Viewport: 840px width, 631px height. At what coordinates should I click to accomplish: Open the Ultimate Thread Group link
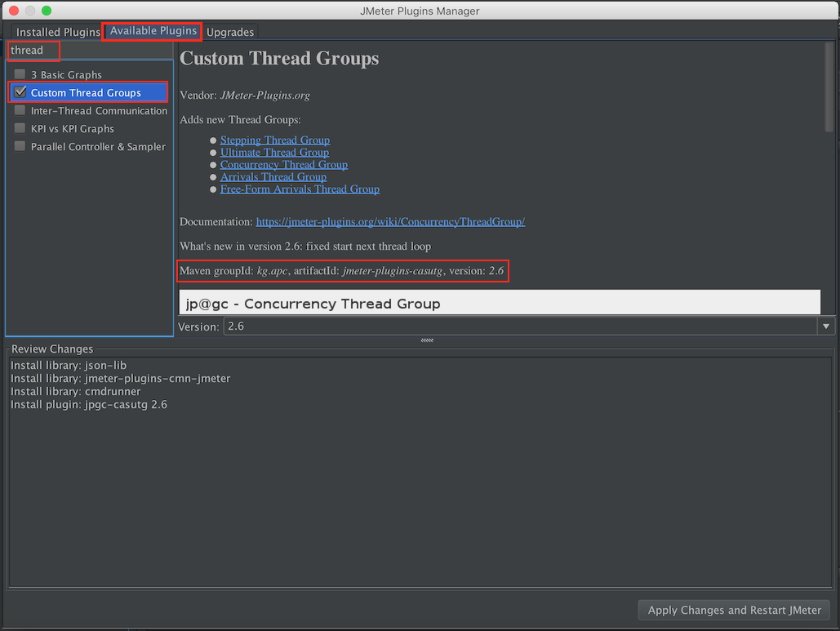[x=274, y=153]
